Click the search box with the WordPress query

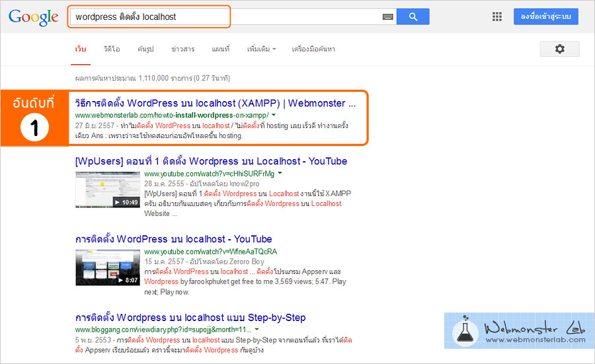(225, 17)
